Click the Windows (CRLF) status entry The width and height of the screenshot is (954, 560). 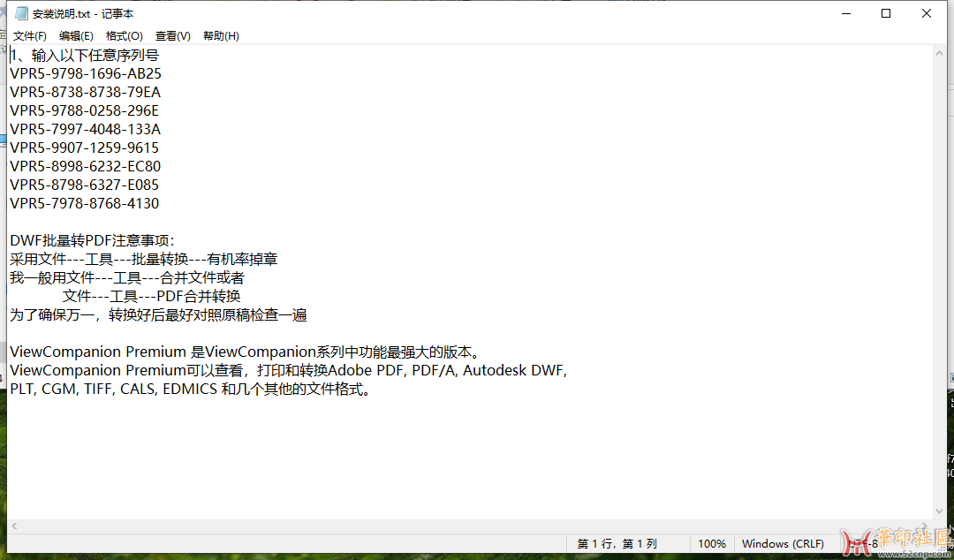pyautogui.click(x=783, y=543)
